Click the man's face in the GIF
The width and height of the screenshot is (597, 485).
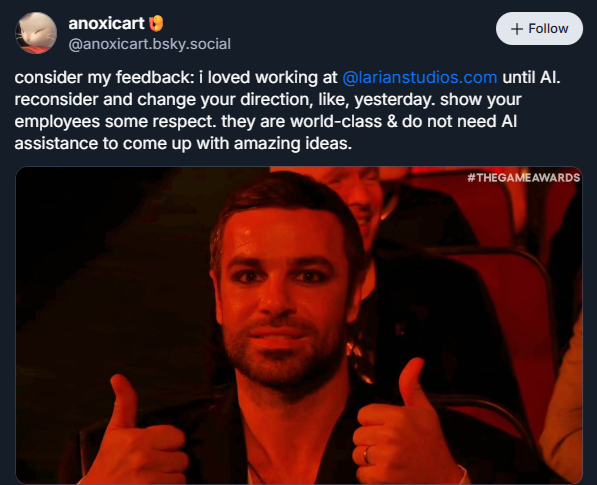click(x=284, y=297)
